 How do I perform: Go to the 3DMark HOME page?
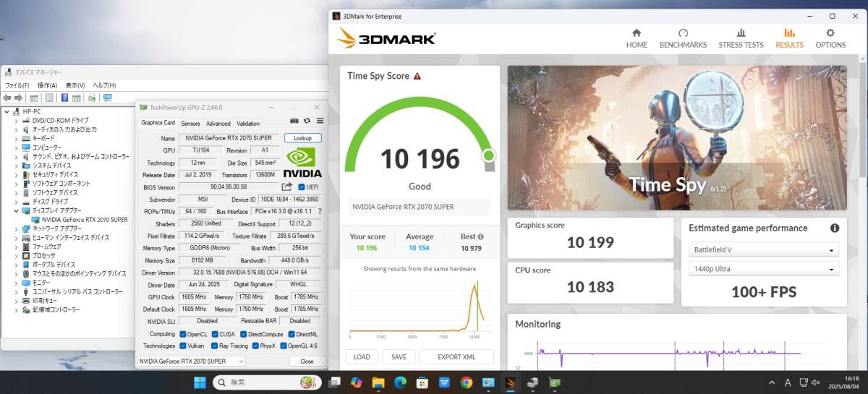tap(637, 38)
